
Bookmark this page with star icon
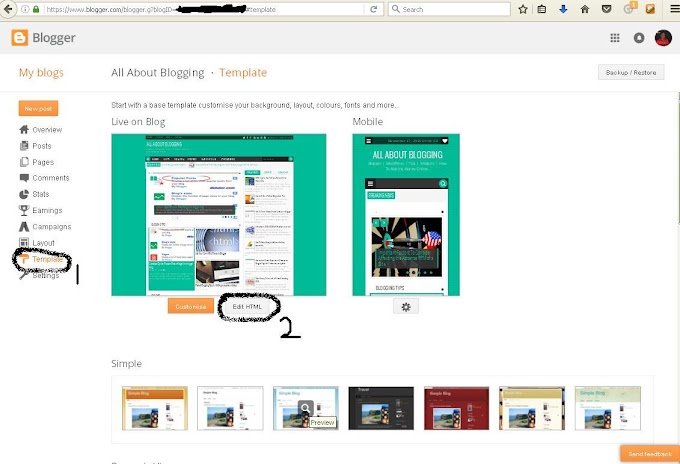pos(523,9)
